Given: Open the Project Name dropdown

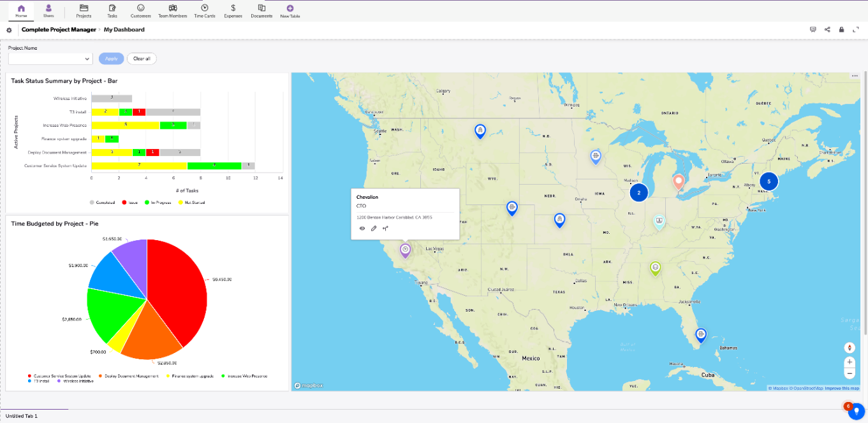Looking at the screenshot, I should (50, 59).
